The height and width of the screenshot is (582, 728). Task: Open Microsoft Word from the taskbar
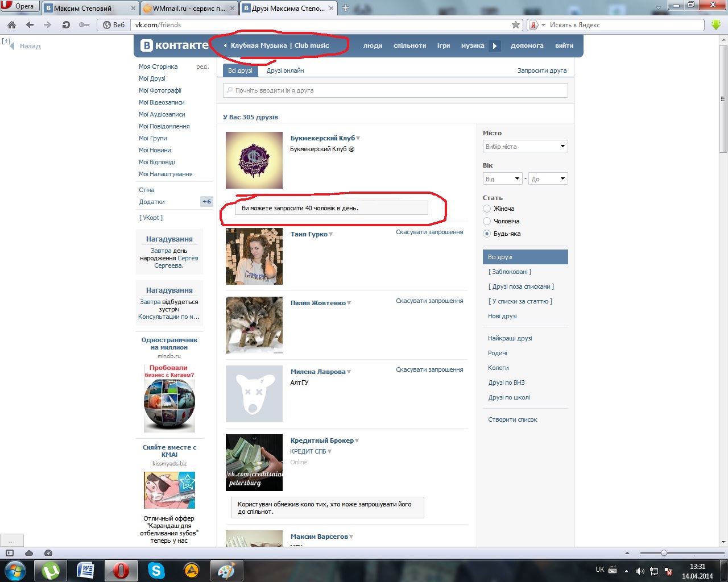[86, 570]
